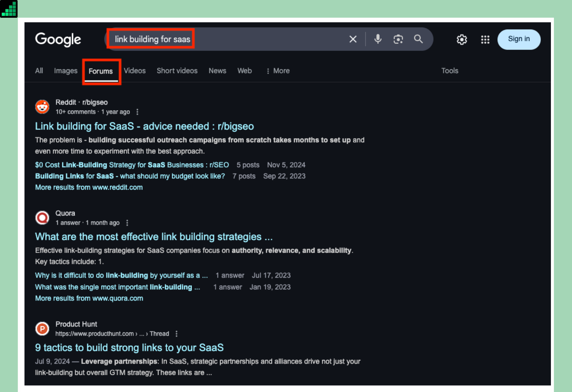This screenshot has width=572, height=392.
Task: Open three-dot menu for Product Hunt result
Action: coord(176,334)
